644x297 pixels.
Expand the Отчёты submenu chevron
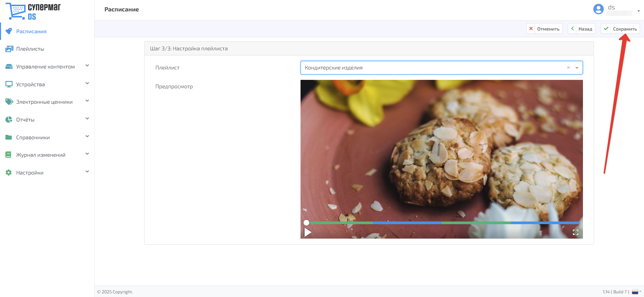87,118
